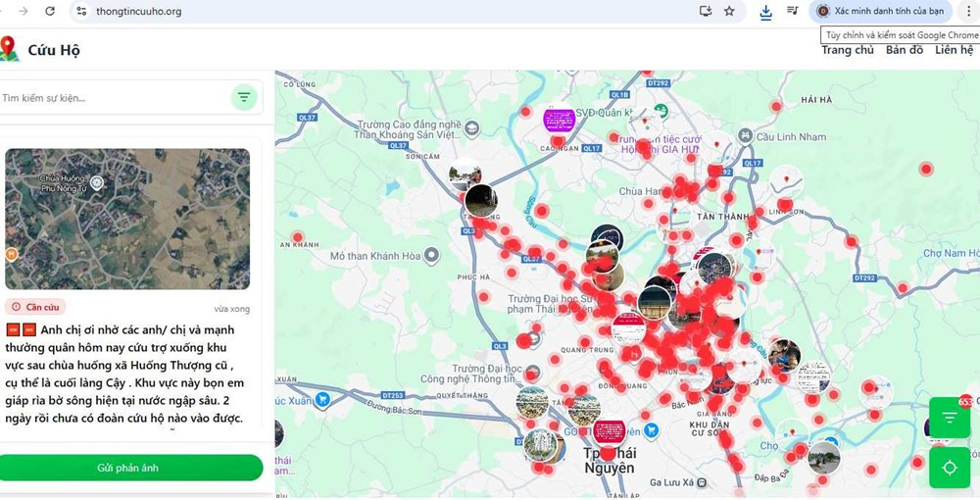Click the Cứu Hộ map pin logo
Screen dimensions: 980x500
pyautogui.click(x=9, y=49)
